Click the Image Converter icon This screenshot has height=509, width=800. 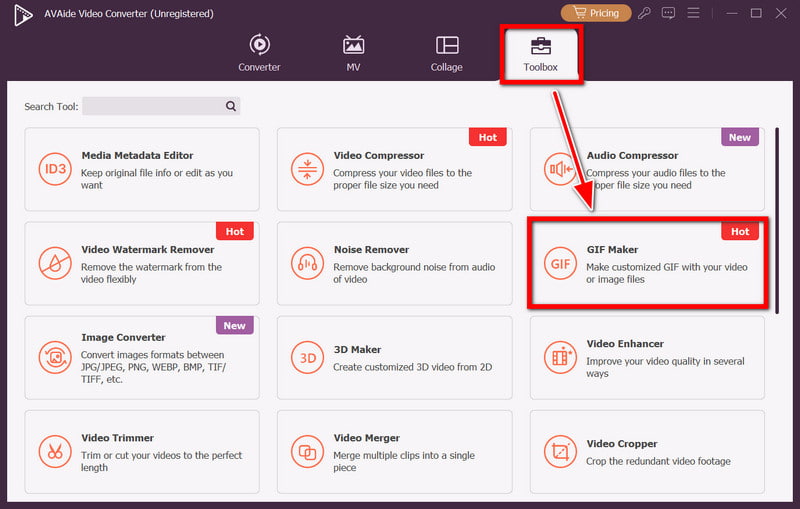click(x=55, y=358)
